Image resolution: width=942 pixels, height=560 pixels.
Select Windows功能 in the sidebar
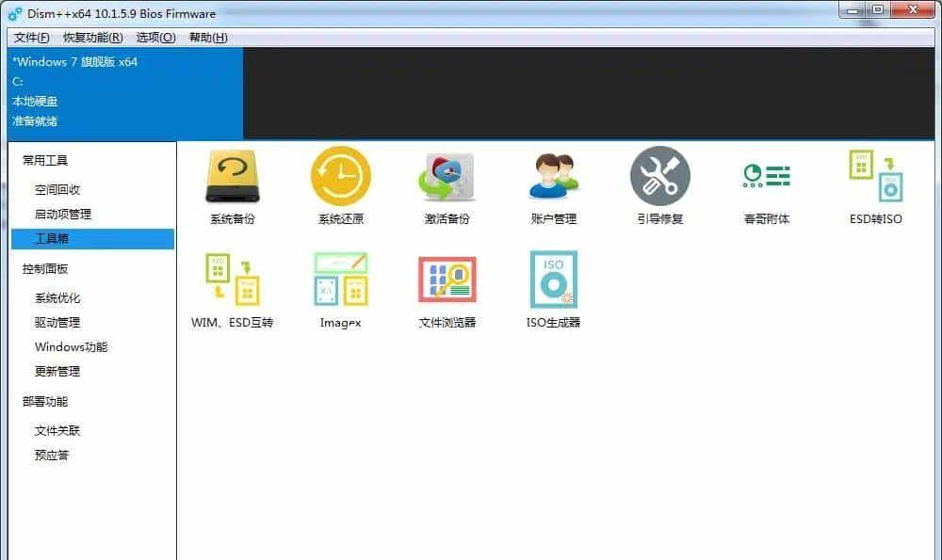[x=71, y=347]
